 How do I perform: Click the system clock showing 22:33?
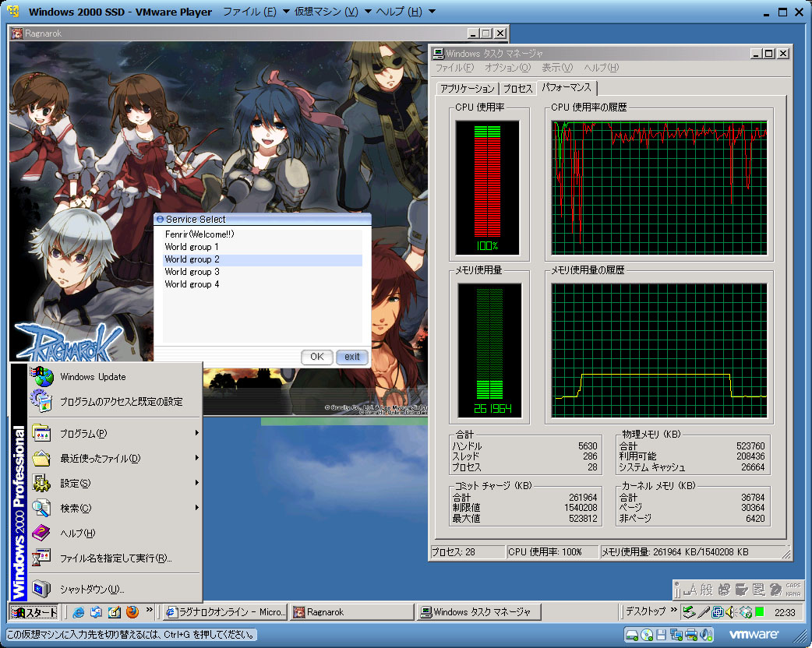pos(785,613)
